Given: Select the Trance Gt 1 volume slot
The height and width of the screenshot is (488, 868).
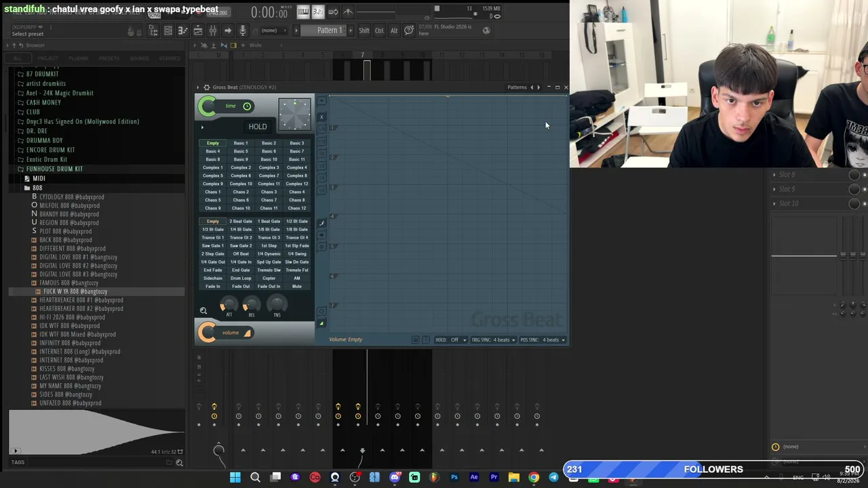Looking at the screenshot, I should click(213, 238).
